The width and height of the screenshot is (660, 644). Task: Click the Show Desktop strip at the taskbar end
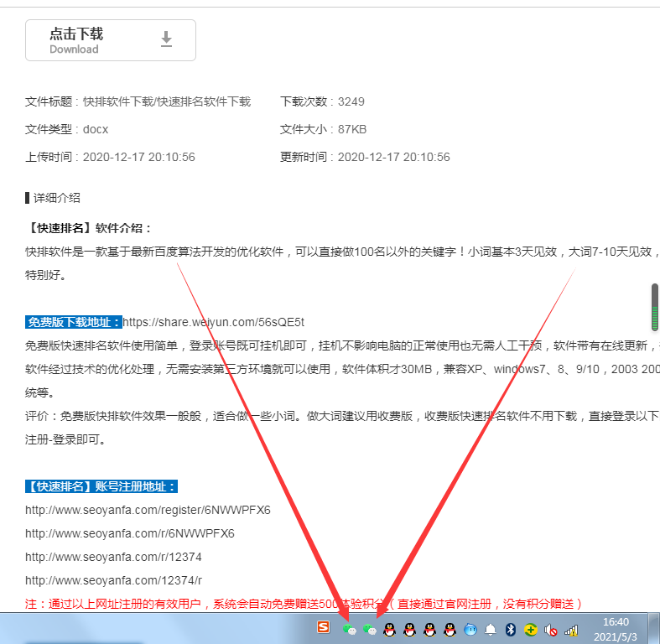653,628
